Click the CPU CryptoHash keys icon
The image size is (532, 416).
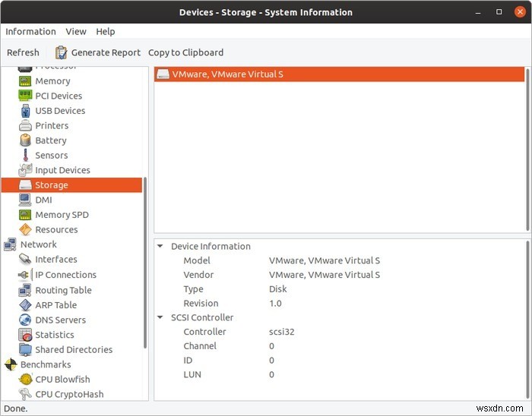point(25,394)
